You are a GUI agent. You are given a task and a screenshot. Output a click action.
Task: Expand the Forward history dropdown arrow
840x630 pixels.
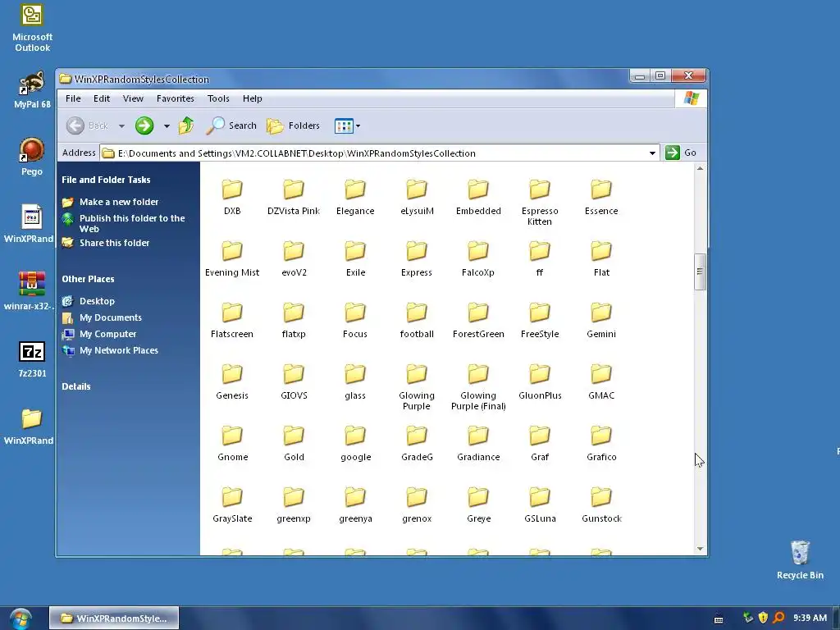tap(167, 126)
